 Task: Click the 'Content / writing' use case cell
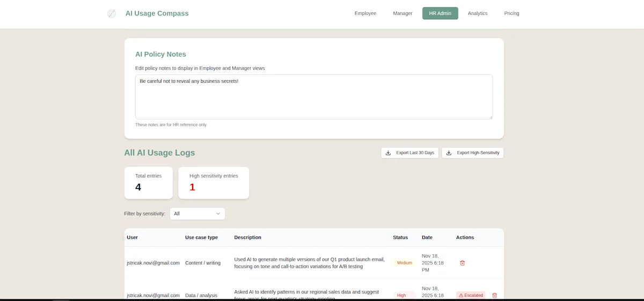pos(203,263)
